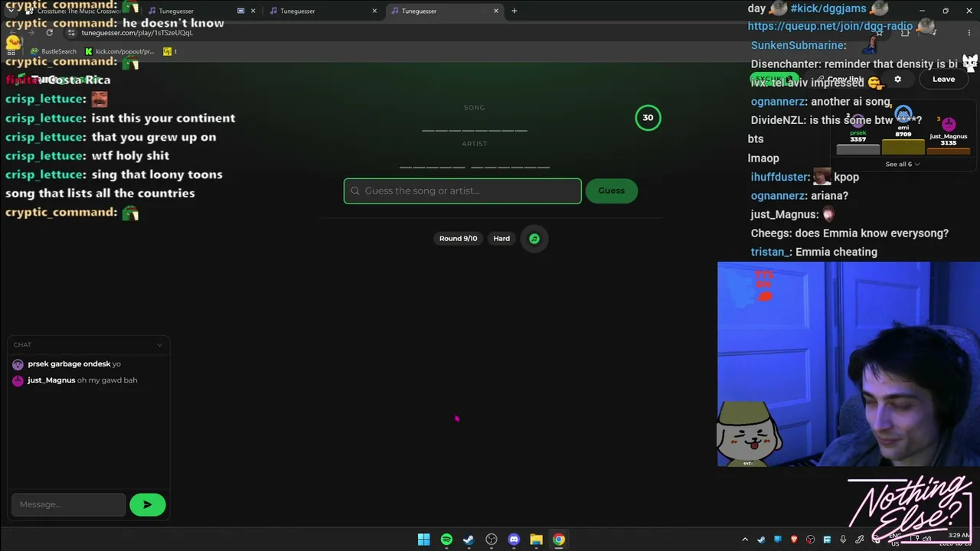Open a new browser tab
The height and width of the screenshot is (551, 980).
(x=514, y=11)
